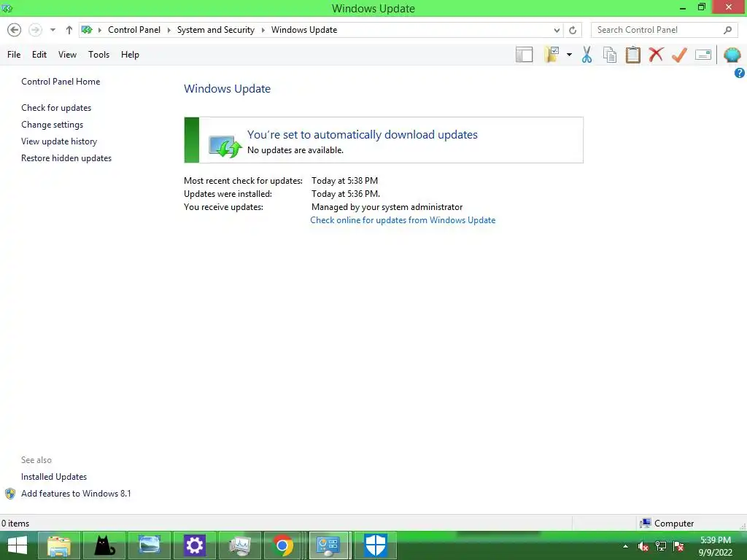
Task: Open the Windows Start button
Action: pos(18,545)
